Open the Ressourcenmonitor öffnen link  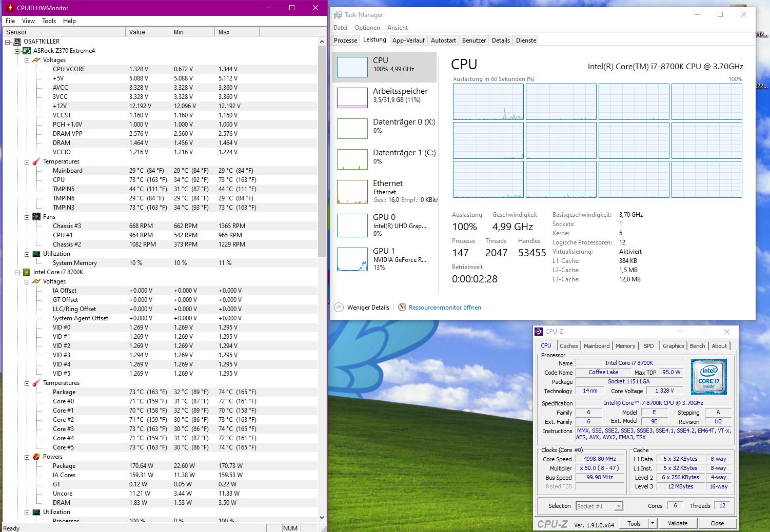tap(445, 308)
